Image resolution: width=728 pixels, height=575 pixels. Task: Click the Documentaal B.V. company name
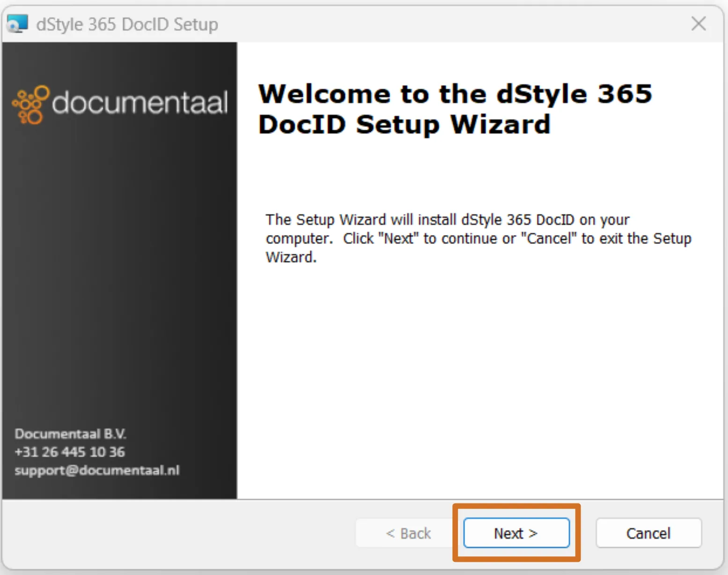(x=70, y=434)
